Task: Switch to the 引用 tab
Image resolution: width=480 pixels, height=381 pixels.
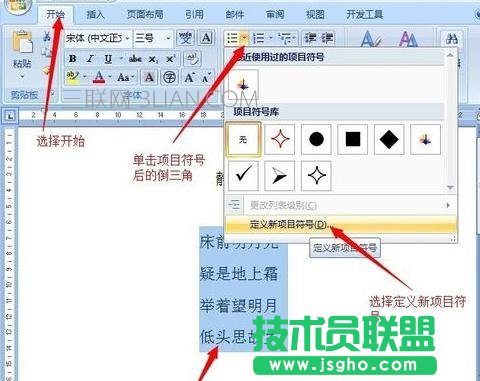Action: click(x=194, y=14)
